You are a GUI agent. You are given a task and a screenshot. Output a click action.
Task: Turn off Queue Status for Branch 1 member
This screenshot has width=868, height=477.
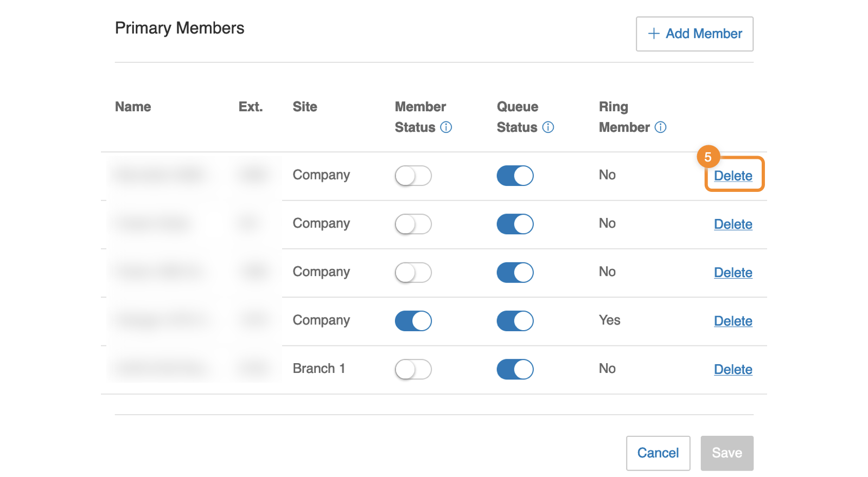(x=515, y=369)
